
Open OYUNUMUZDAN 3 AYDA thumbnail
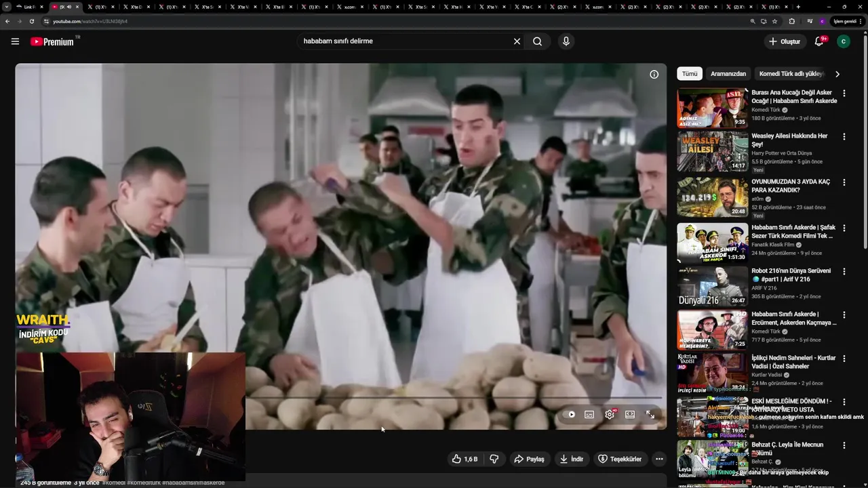[712, 197]
